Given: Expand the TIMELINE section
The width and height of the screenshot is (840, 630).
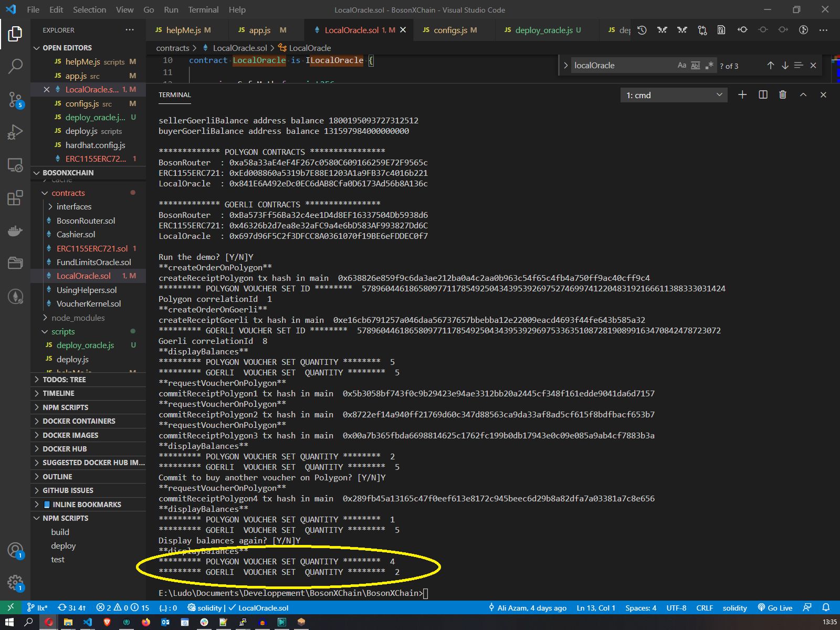Looking at the screenshot, I should [88, 393].
